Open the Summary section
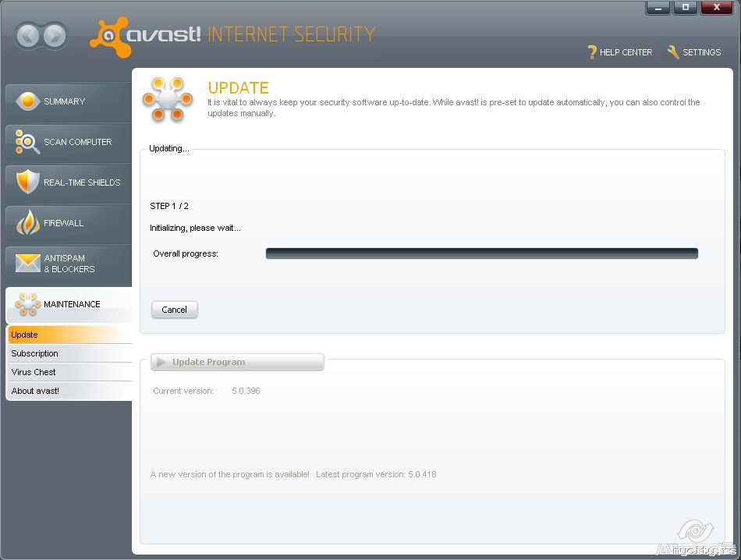This screenshot has height=560, width=741. point(69,101)
